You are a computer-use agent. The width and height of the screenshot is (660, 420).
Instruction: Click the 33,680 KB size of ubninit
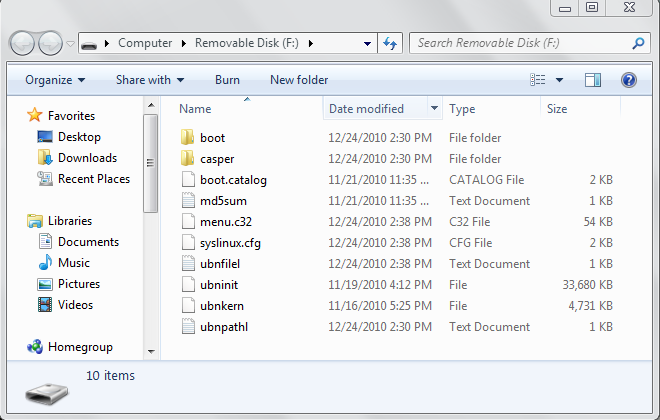click(x=588, y=285)
